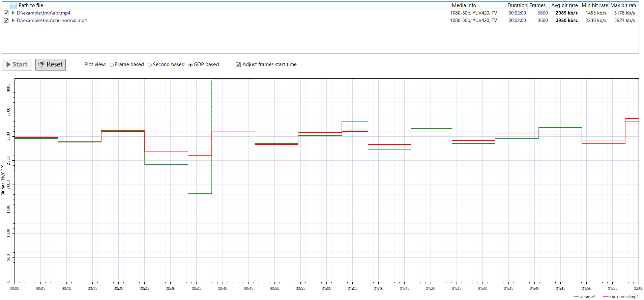
Task: Click the 2950 kb/s average bitrate value
Action: tap(566, 20)
